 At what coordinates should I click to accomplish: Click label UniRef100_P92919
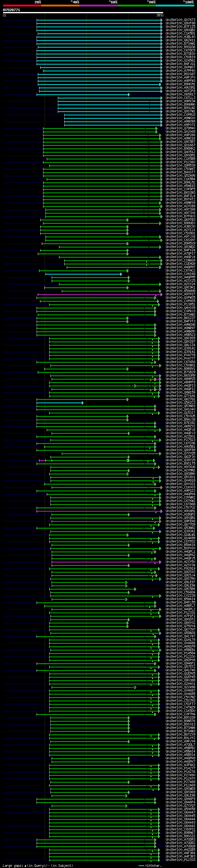click(180, 569)
